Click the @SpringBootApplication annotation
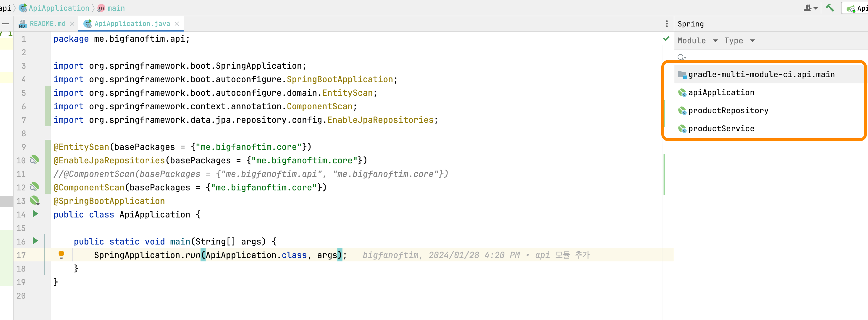This screenshot has height=320, width=868. (109, 201)
